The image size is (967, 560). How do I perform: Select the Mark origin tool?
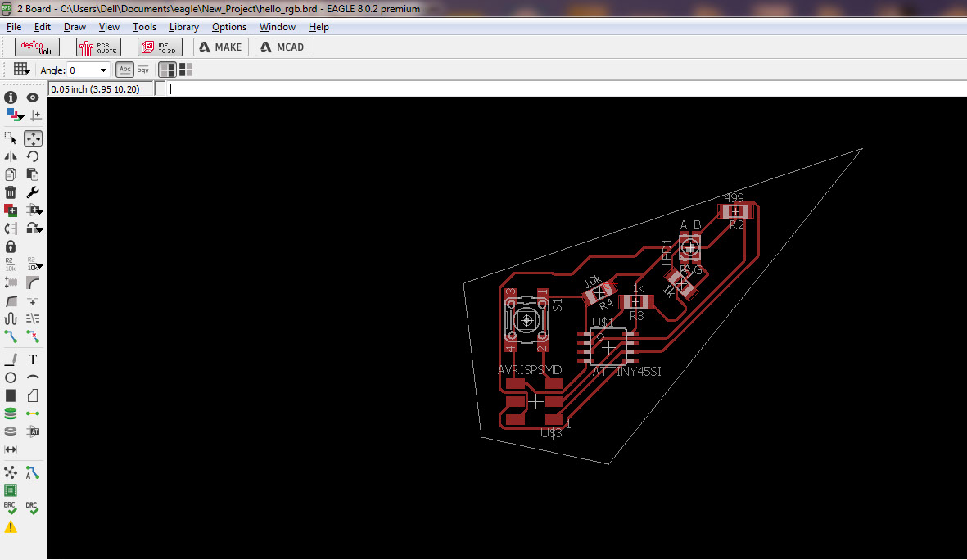click(36, 115)
